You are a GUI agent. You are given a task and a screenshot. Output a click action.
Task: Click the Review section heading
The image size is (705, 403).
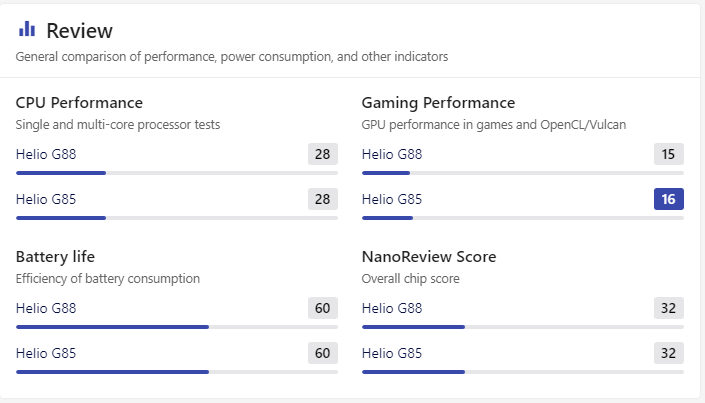[79, 30]
